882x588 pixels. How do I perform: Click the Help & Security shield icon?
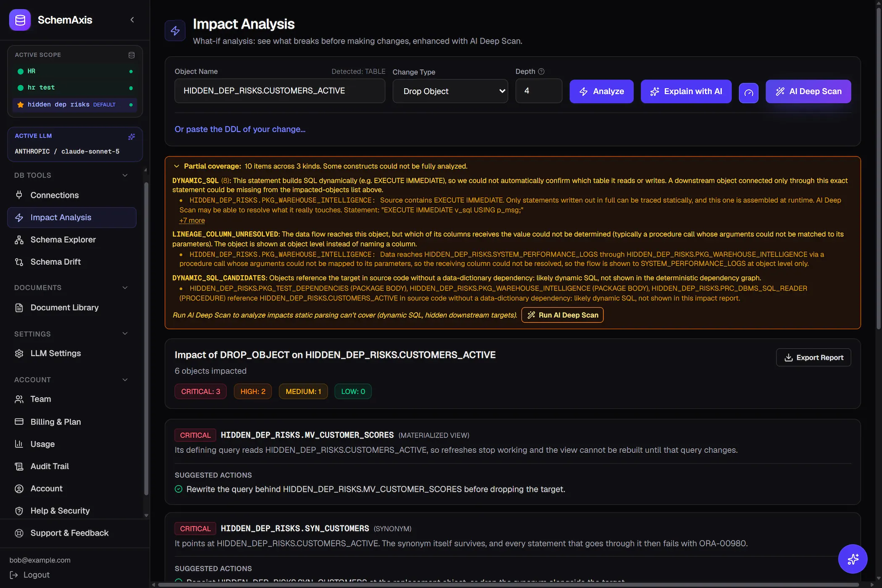pyautogui.click(x=19, y=511)
